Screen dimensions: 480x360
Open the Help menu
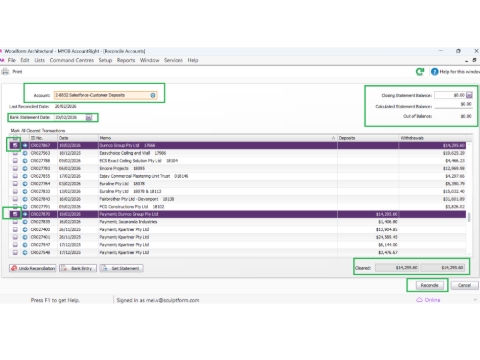tap(193, 60)
